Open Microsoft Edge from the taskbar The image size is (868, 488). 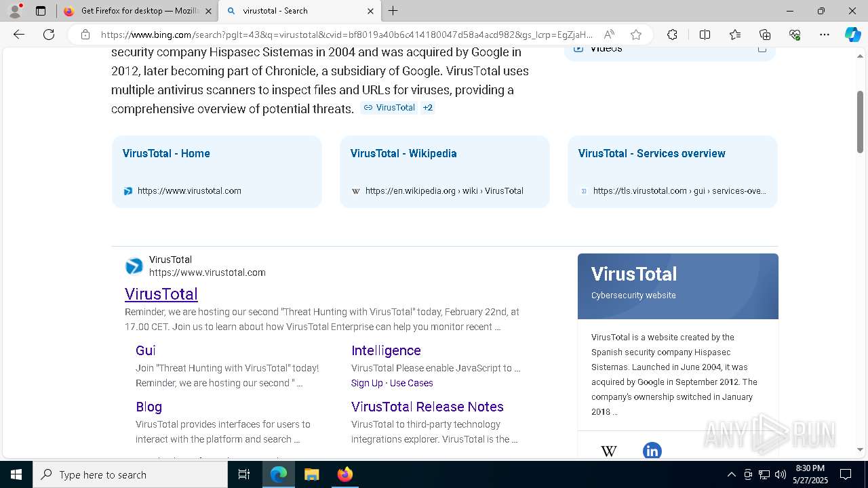point(279,474)
